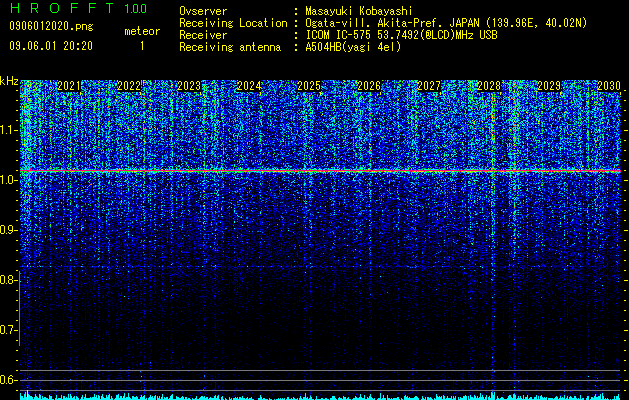Click the 2026 time marker

point(369,86)
